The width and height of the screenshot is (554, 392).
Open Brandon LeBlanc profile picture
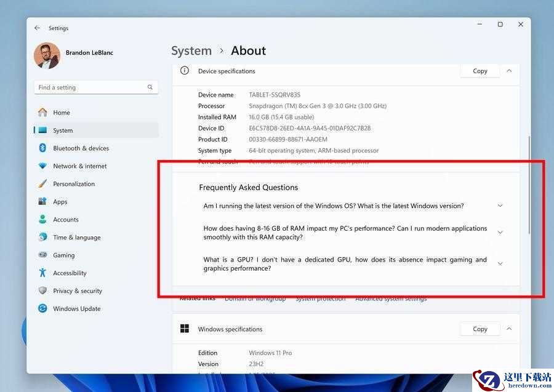47,56
